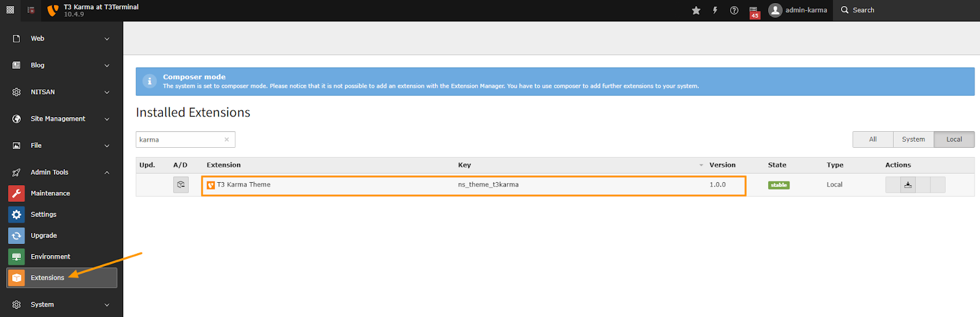Click the admin-karma user avatar
This screenshot has width=980, height=317.
[x=775, y=10]
